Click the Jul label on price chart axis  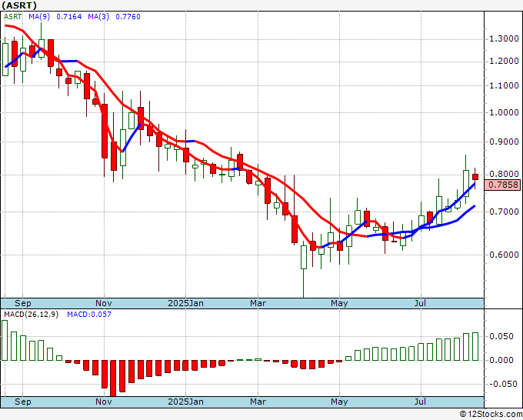coord(421,303)
